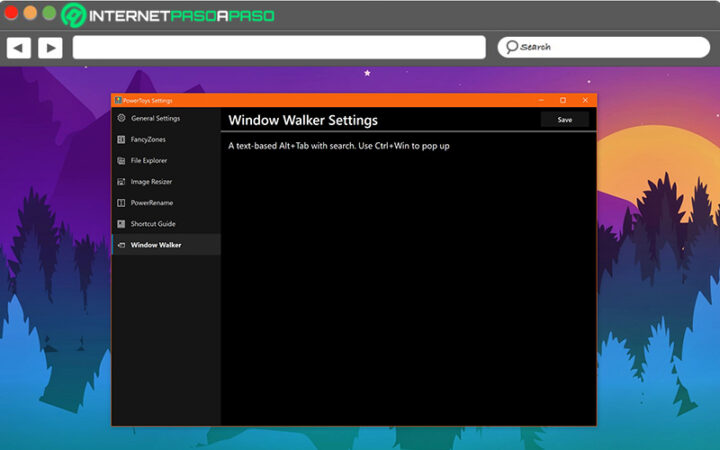Minimize the PowerToys Settings window
720x450 pixels.
(541, 100)
